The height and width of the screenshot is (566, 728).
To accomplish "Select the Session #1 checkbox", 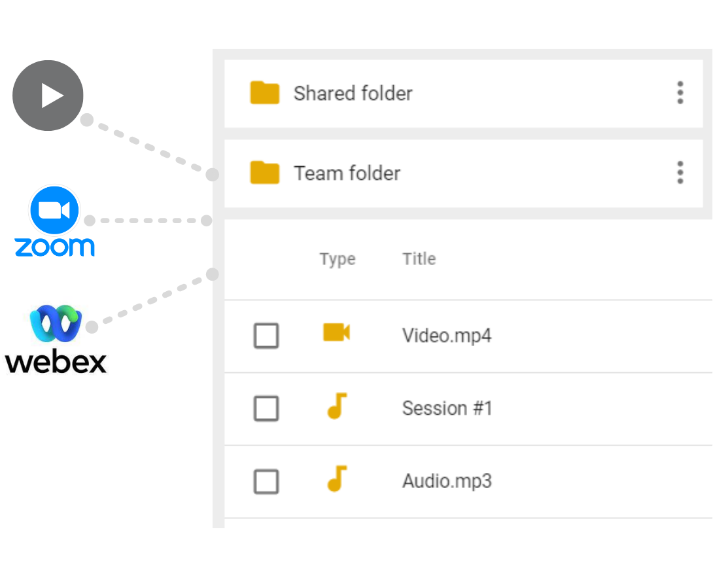I will pos(266,409).
